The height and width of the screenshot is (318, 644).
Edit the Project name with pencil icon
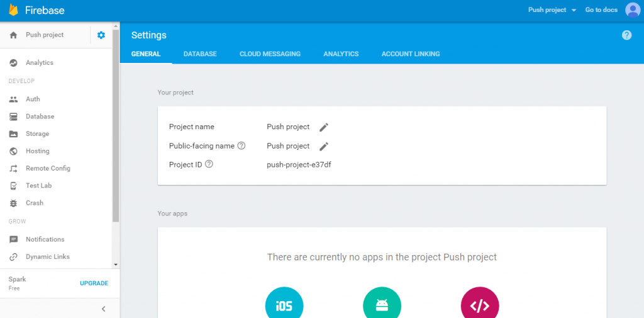click(324, 127)
